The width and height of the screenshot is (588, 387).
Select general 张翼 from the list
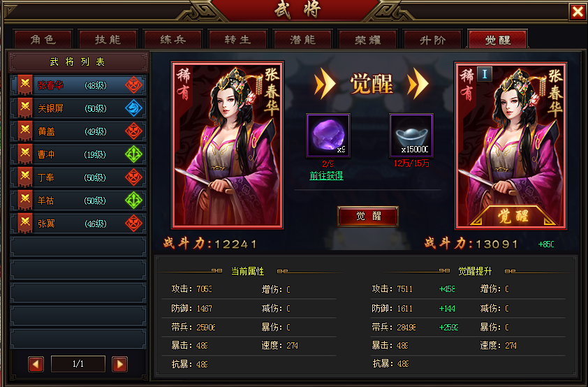78,224
